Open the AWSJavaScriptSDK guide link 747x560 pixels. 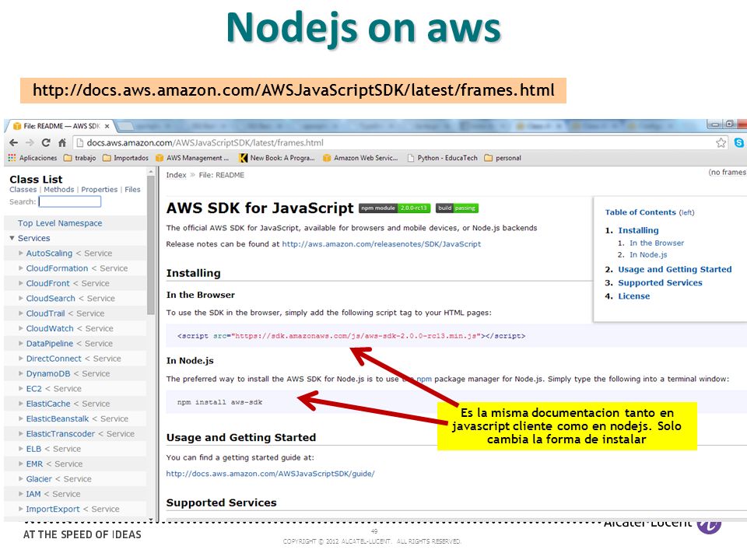(x=270, y=474)
